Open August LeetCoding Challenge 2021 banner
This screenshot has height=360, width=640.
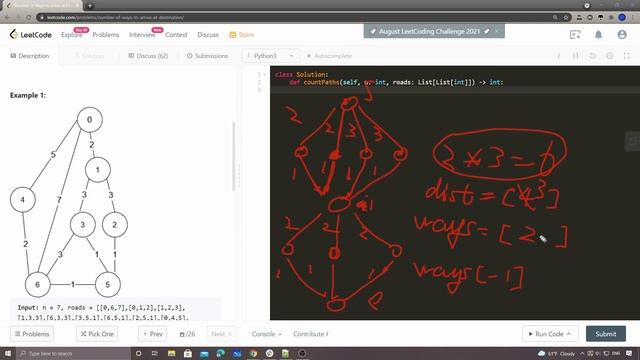click(x=429, y=31)
